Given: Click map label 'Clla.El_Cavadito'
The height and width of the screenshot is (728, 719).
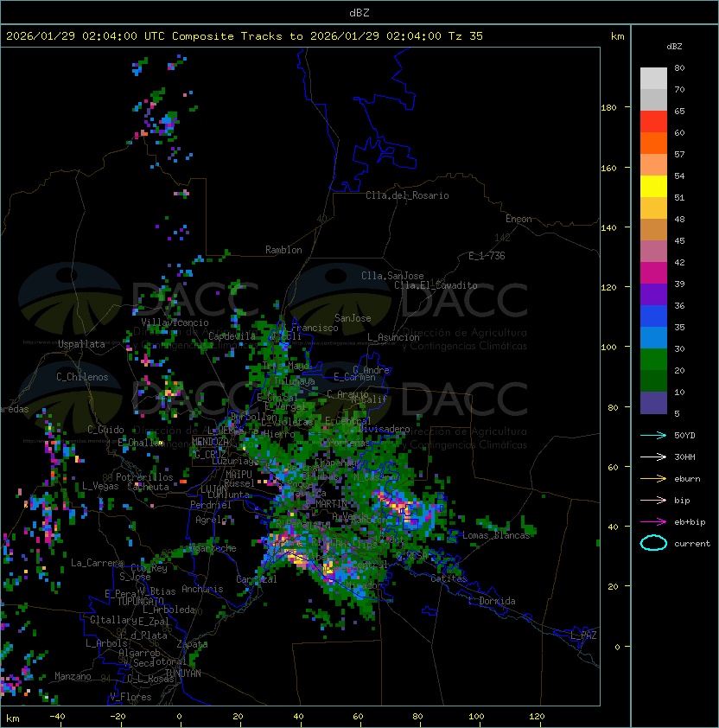Looking at the screenshot, I should coord(436,285).
